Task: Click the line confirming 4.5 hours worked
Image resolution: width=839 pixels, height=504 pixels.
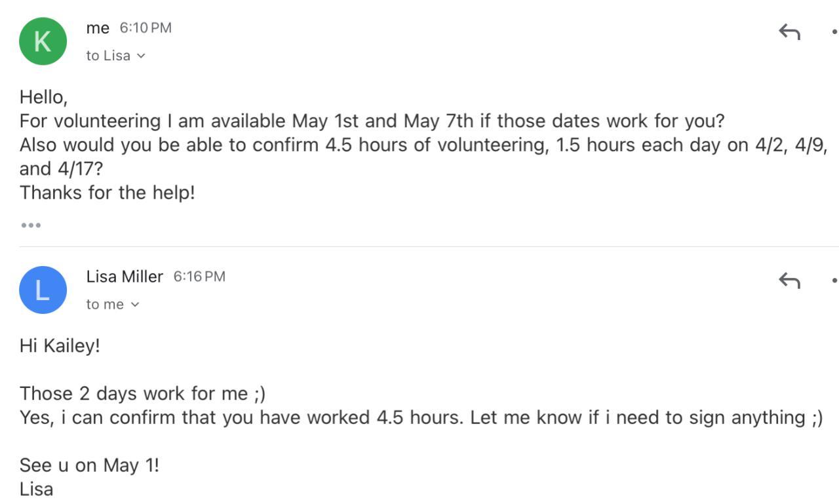Action: coord(419,417)
